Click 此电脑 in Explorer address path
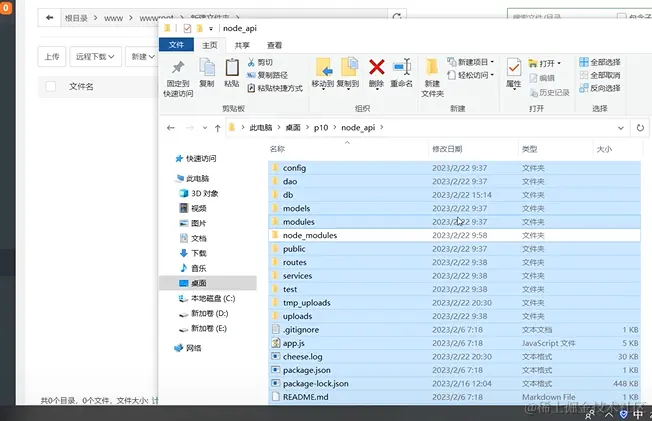 pyautogui.click(x=261, y=128)
